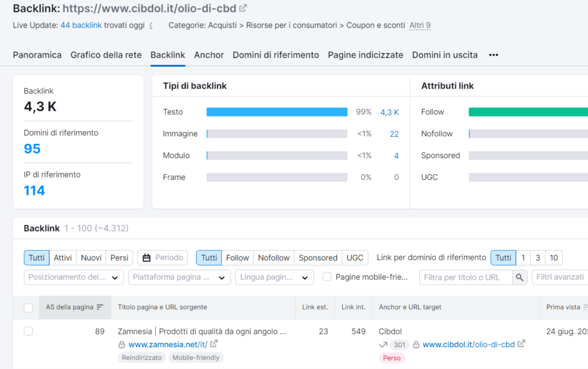Check the Pagine mobile-friendly checkbox
The height and width of the screenshot is (369, 588).
click(327, 277)
